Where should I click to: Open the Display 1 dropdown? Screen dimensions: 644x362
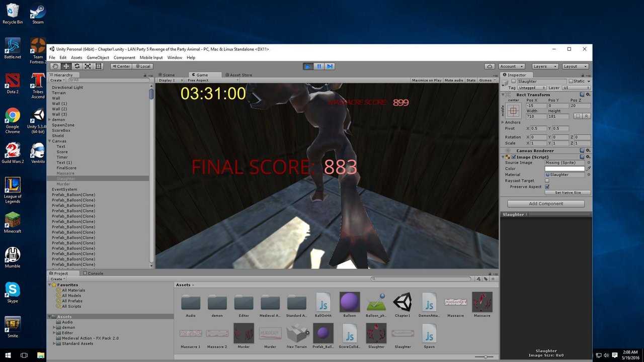tap(171, 80)
